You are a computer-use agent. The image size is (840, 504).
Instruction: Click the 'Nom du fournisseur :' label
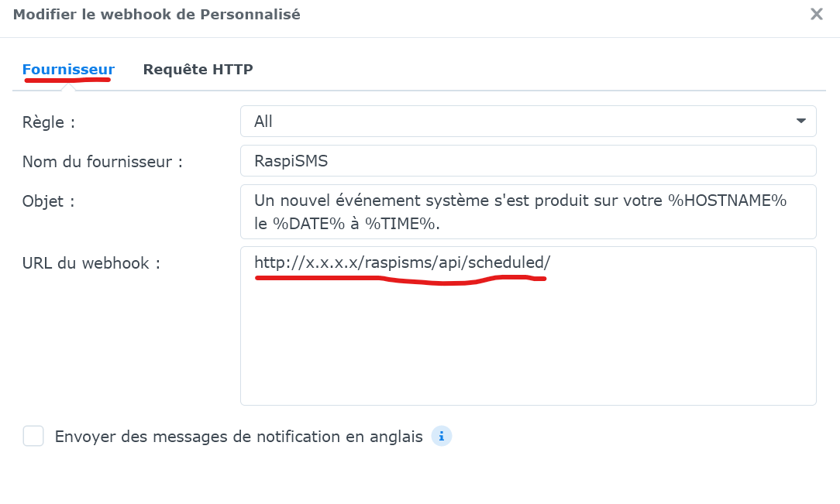102,162
